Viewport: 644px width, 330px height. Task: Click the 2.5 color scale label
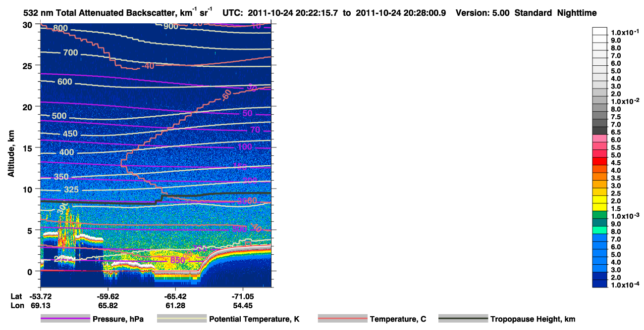point(616,193)
